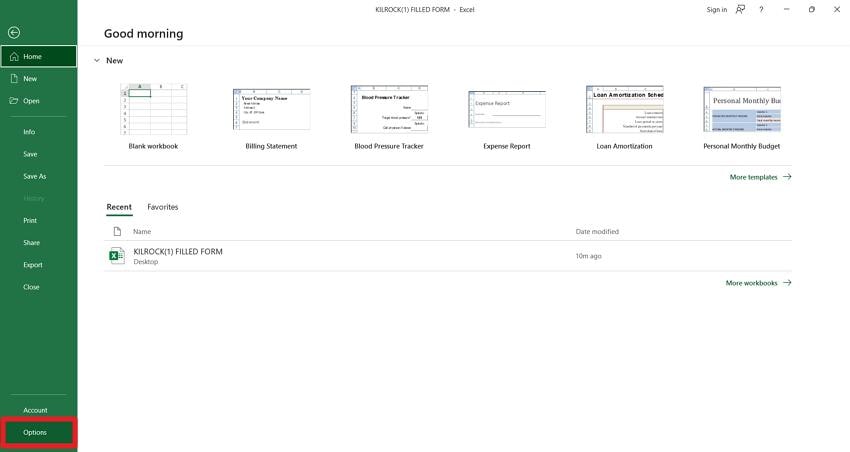This screenshot has height=452, width=850.
Task: Restore down the Excel window
Action: click(x=812, y=9)
